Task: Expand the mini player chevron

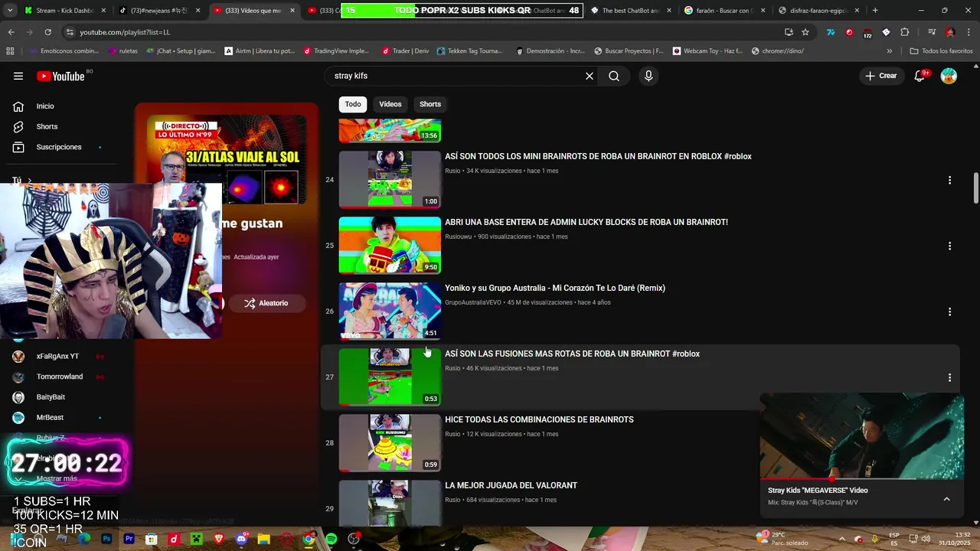Action: coord(946,499)
